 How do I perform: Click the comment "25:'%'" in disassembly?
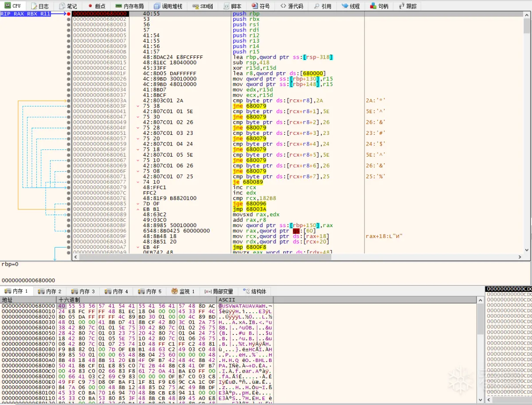375,177
